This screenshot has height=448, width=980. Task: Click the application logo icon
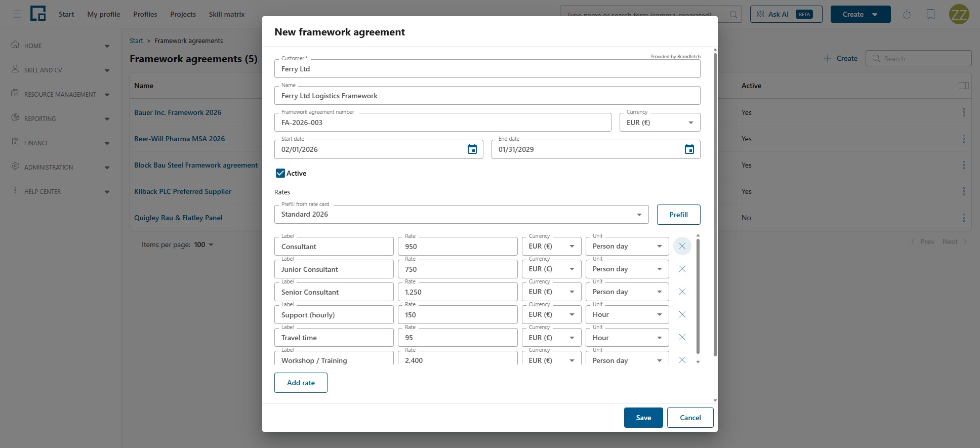point(38,14)
